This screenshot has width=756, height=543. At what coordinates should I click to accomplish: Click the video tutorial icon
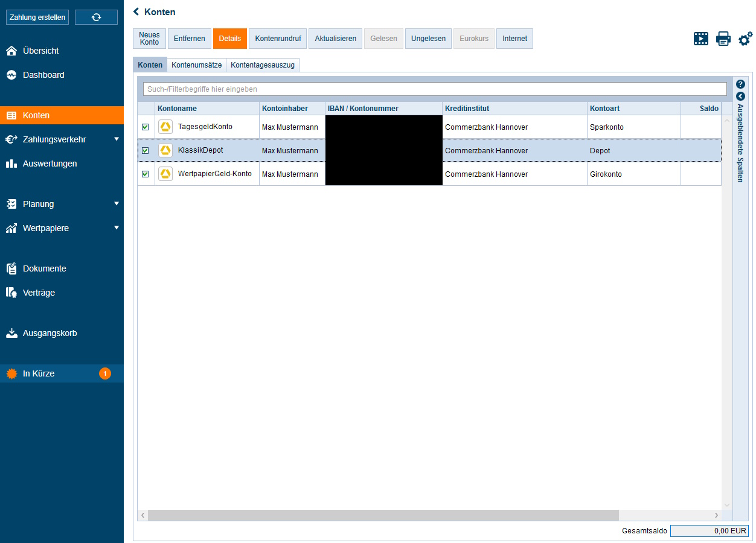[700, 39]
